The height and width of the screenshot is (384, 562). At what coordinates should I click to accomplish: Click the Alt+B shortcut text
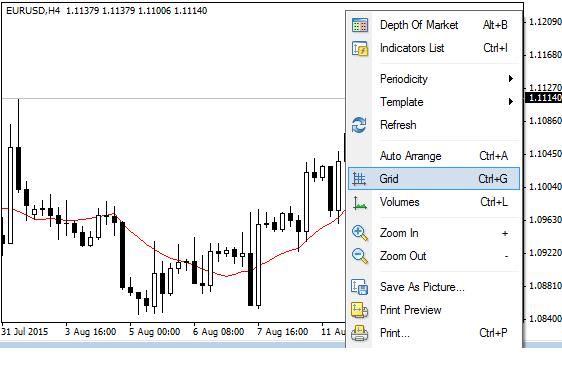[x=495, y=25]
